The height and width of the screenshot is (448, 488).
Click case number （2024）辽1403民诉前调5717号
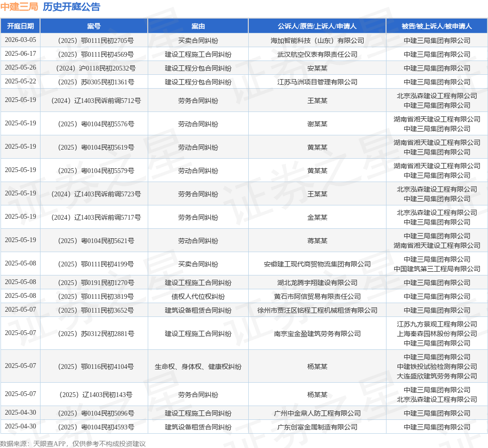(94, 217)
